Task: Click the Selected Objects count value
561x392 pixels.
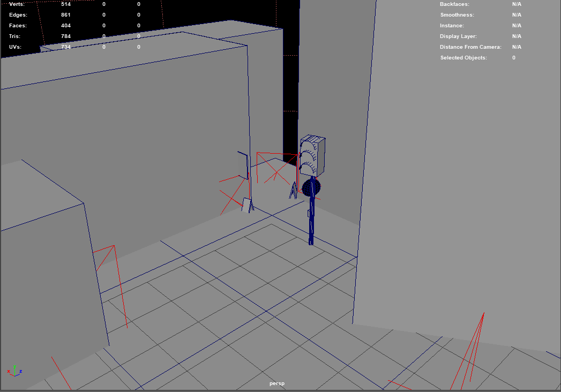Action: pos(514,58)
